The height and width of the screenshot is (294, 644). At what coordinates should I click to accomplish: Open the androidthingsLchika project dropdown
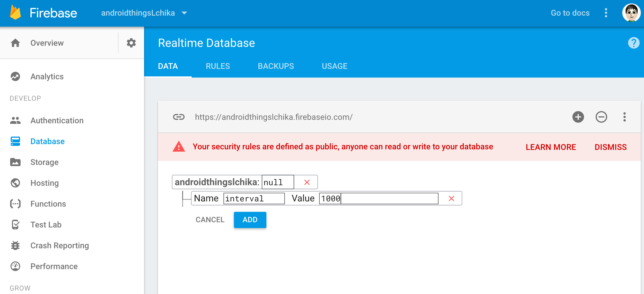[144, 13]
